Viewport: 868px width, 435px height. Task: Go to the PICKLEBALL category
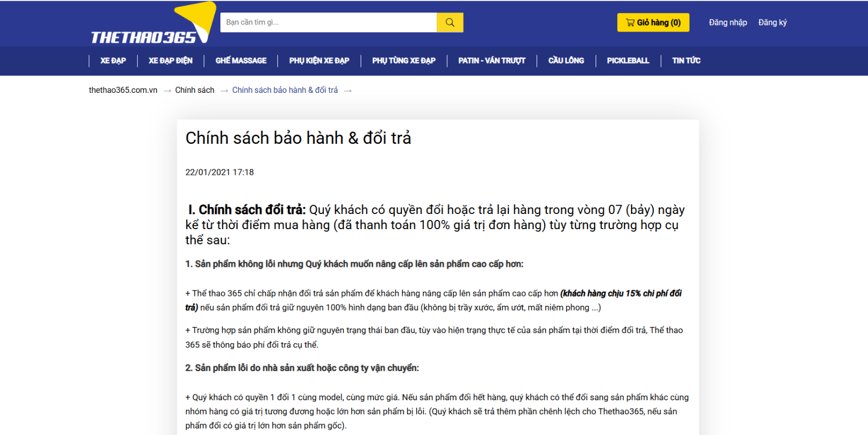(628, 60)
